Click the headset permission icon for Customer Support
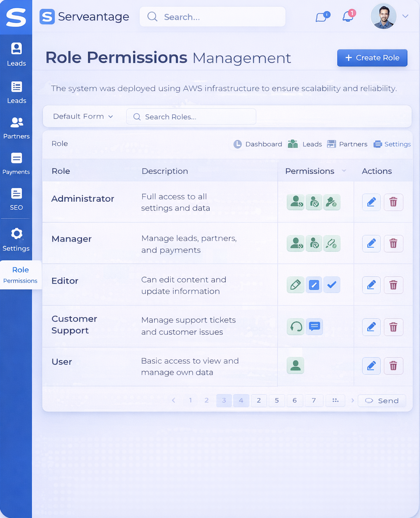Screen dimensions: 420x518 [295, 327]
